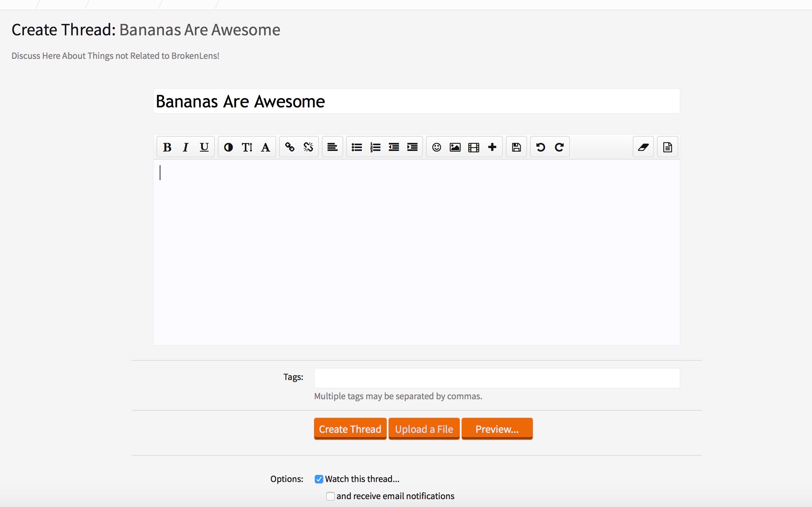Click the unlink icon
This screenshot has width=812, height=507.
click(308, 147)
